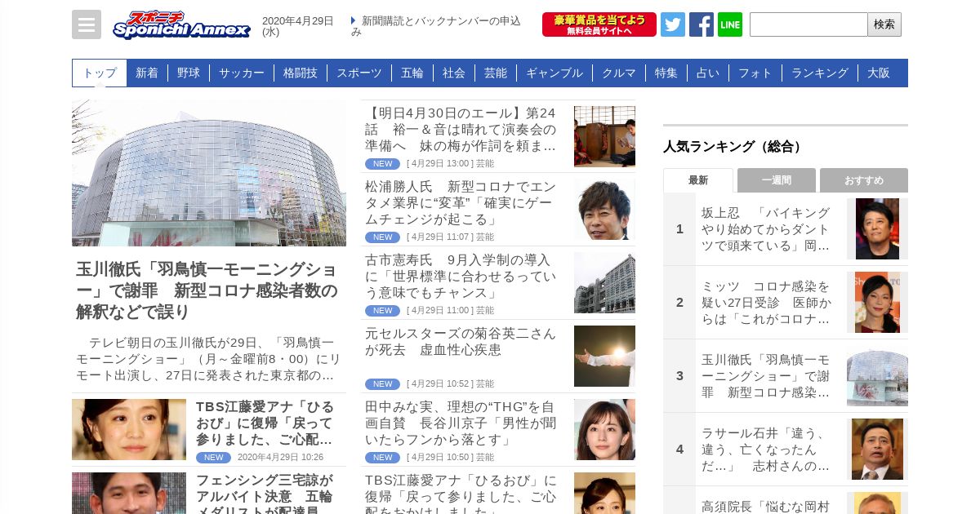980x514 pixels.
Task: Open 松浦勝人氏 article thumbnail
Action: 604,210
